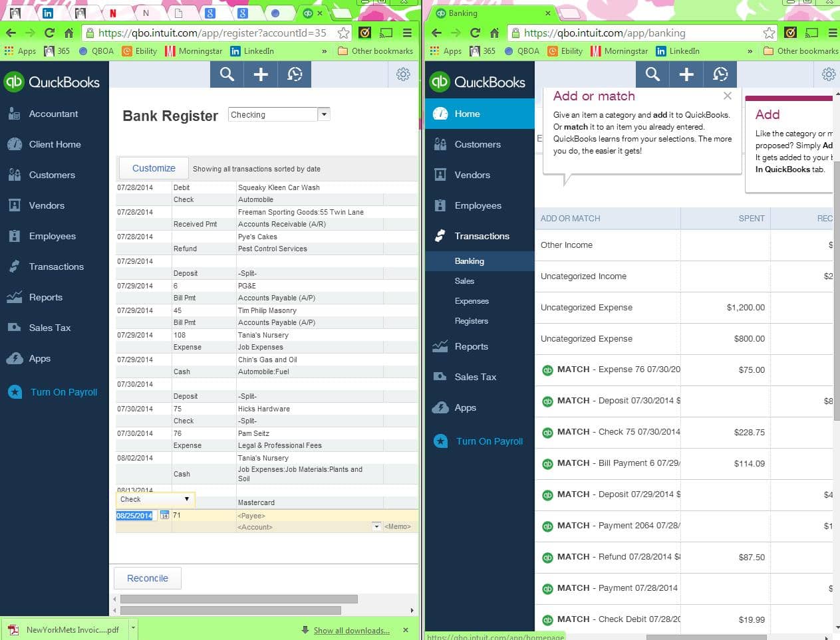The width and height of the screenshot is (840, 640).
Task: Open recent transactions clock icon in left window
Action: [295, 74]
